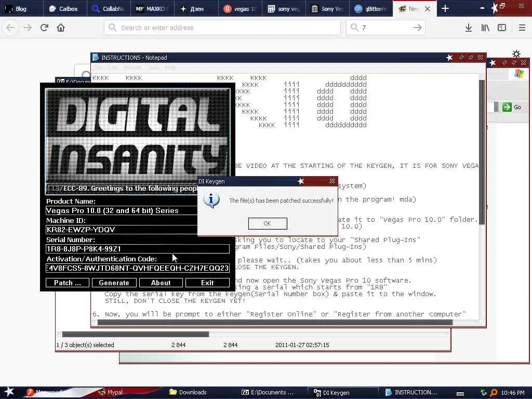Click the Notepad horizontal scrollbar
Screen dimensions: 532x399
(x=275, y=322)
